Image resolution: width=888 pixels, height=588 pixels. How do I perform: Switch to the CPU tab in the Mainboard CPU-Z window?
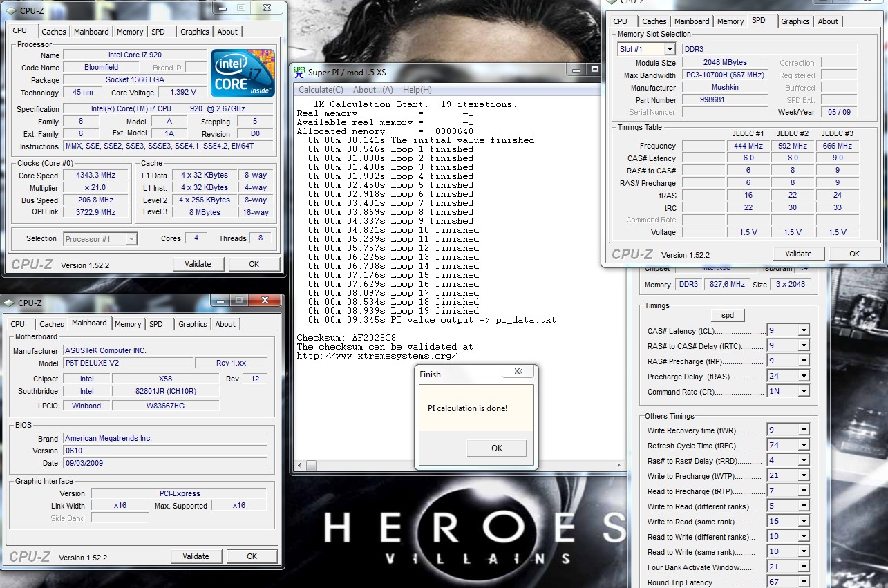[18, 324]
